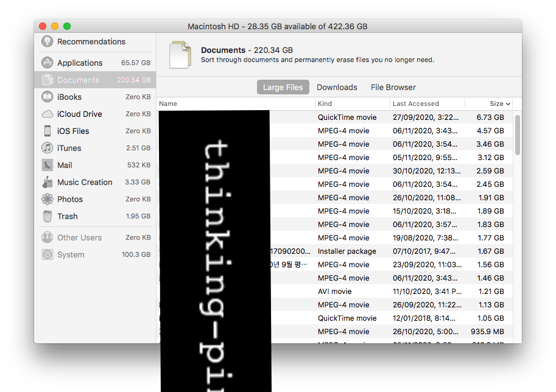Click the iBooks book icon
The width and height of the screenshot is (556, 392).
tap(47, 97)
